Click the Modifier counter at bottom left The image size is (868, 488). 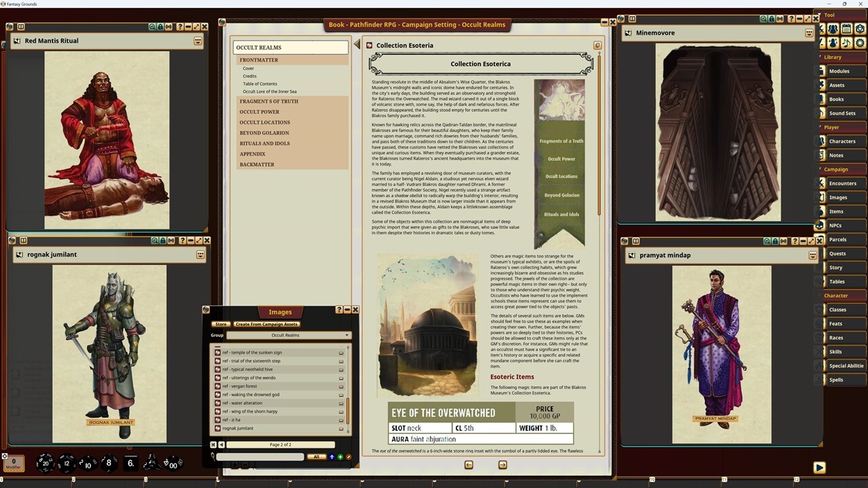coord(13,463)
